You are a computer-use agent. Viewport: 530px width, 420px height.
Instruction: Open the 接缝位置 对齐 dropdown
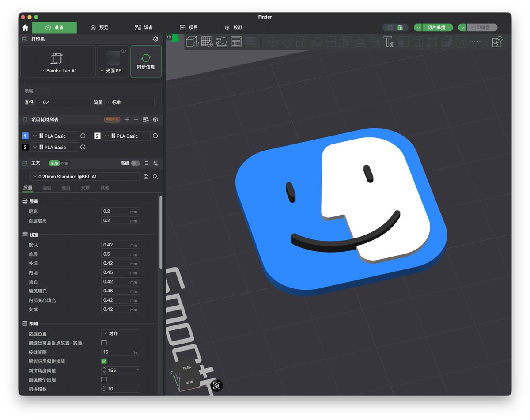point(121,333)
